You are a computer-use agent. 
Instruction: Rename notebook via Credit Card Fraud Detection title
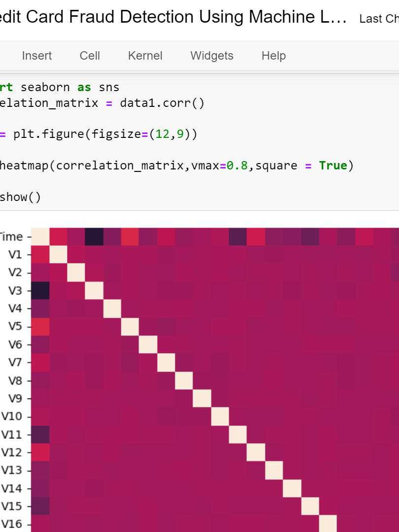(173, 16)
